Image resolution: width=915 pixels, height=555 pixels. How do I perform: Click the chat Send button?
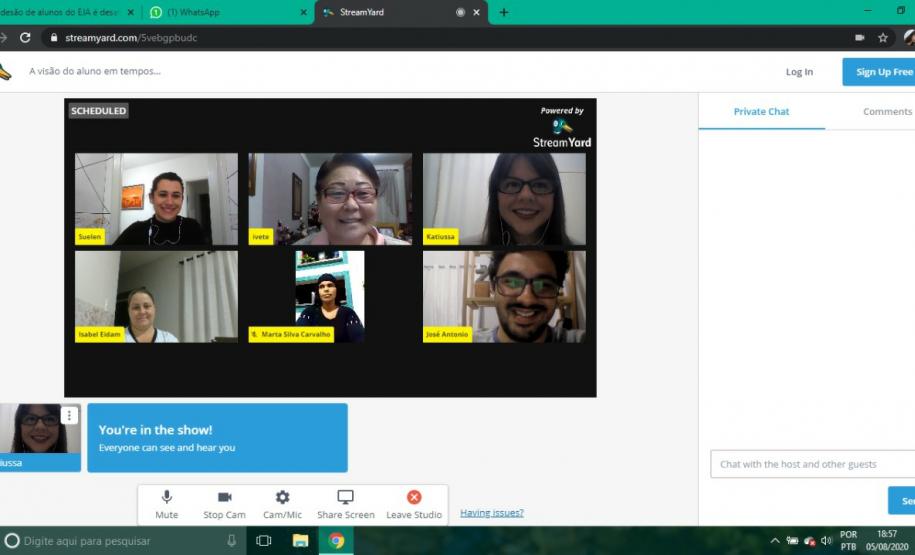[902, 501]
